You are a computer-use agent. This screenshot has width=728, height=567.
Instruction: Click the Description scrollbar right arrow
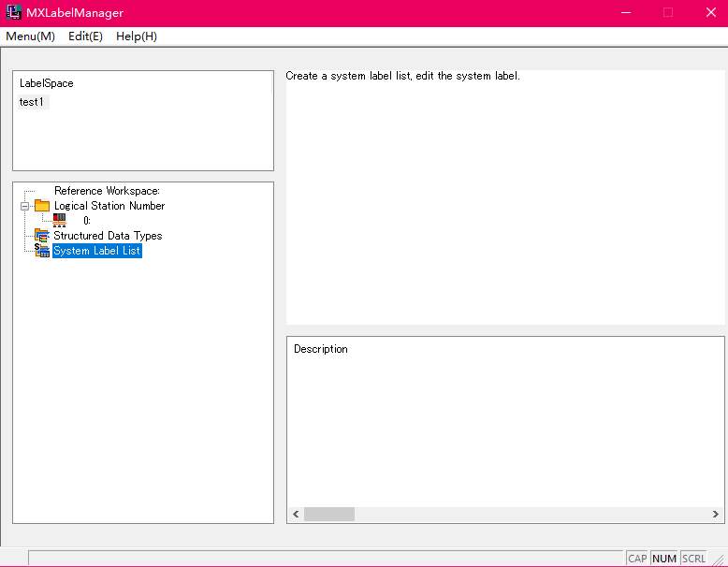pyautogui.click(x=715, y=515)
